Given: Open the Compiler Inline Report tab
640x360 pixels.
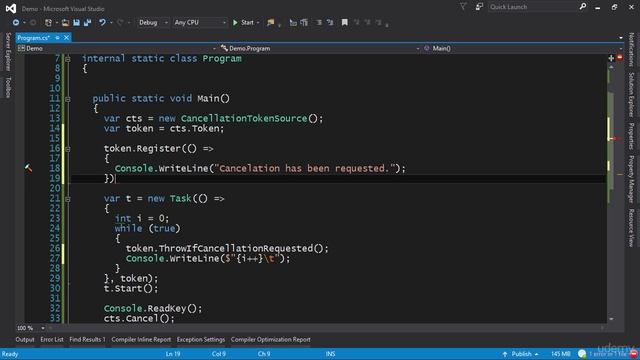Looking at the screenshot, I should tap(141, 339).
